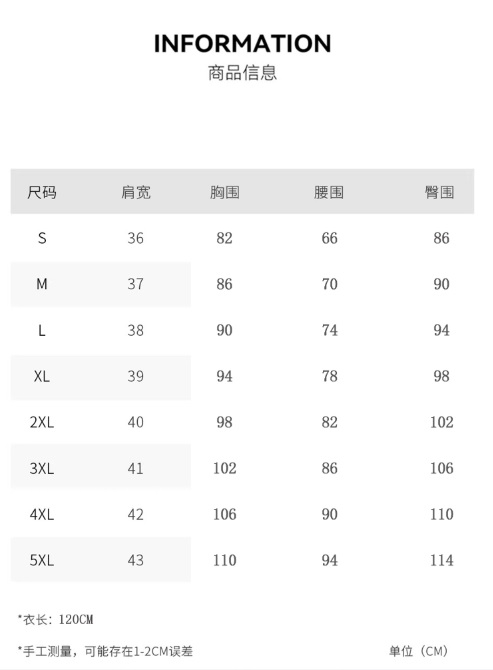Image resolution: width=493 pixels, height=670 pixels.
Task: Click chest value 106 in 4XL row
Action: tap(225, 514)
